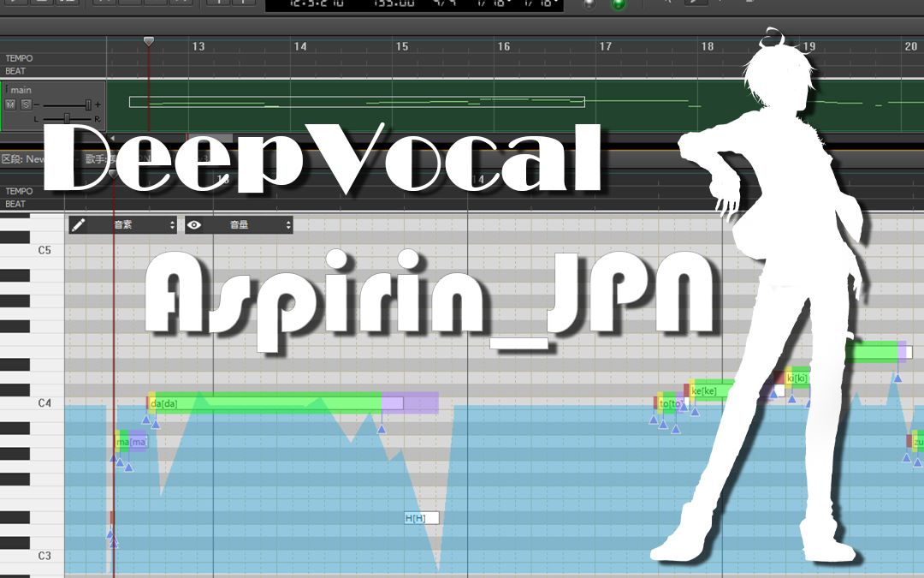Click the track timeline playhead marker
924x578 pixels.
(x=149, y=41)
